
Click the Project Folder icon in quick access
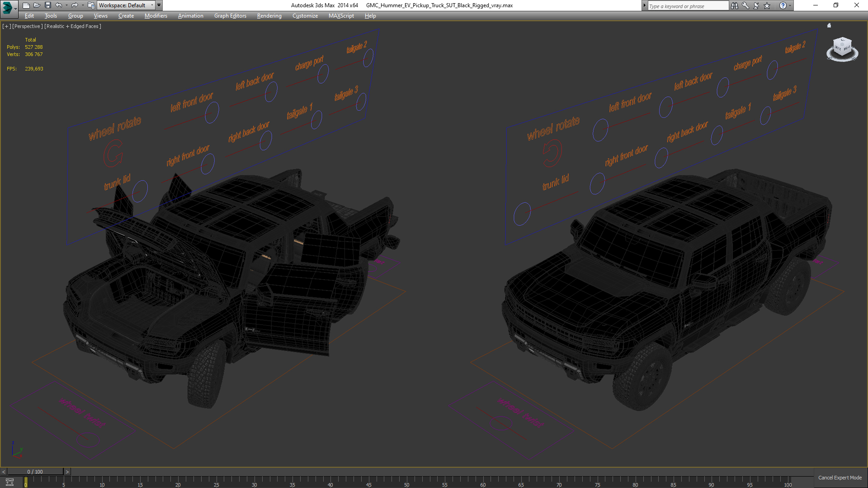pyautogui.click(x=91, y=5)
